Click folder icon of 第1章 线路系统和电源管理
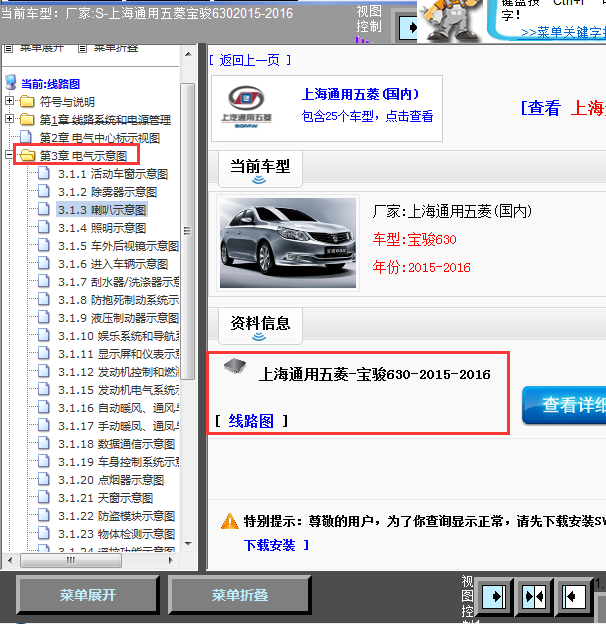606x624 pixels. (x=27, y=119)
